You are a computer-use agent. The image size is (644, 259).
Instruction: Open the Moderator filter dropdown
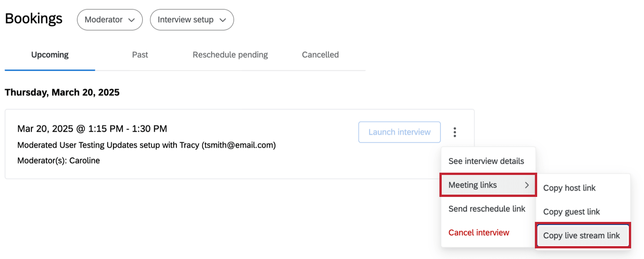[109, 20]
